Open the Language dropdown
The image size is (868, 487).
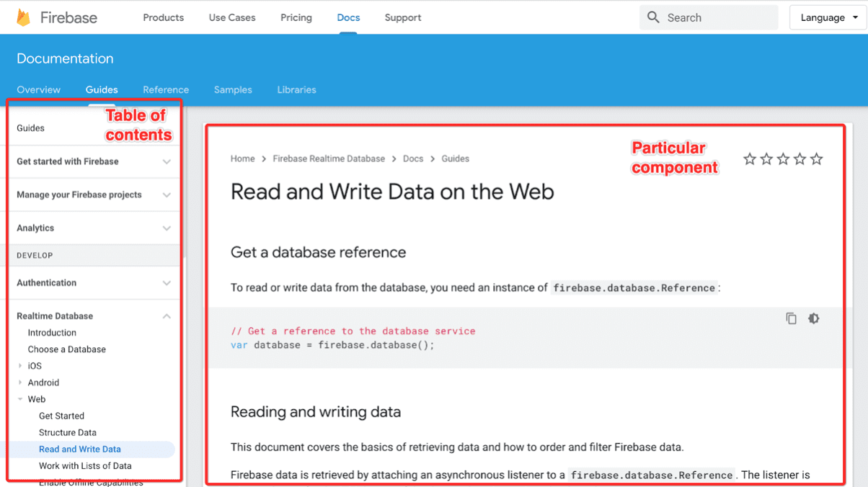(x=828, y=17)
